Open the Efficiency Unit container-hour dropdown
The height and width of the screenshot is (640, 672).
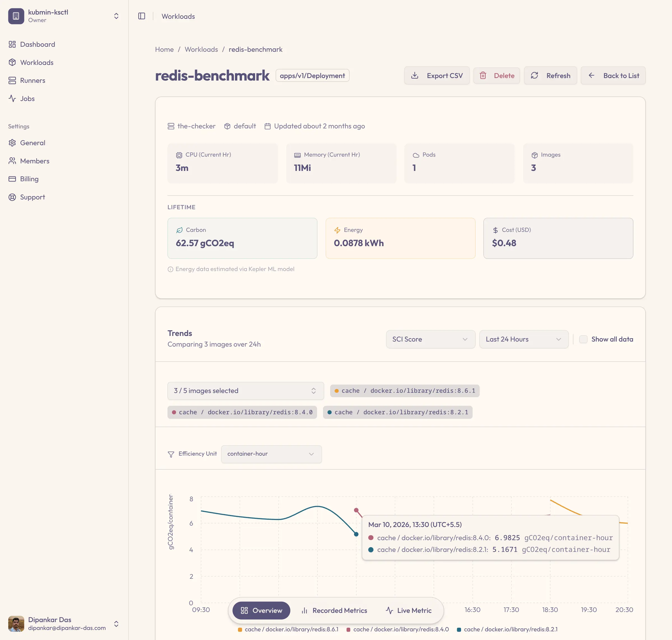tap(271, 454)
